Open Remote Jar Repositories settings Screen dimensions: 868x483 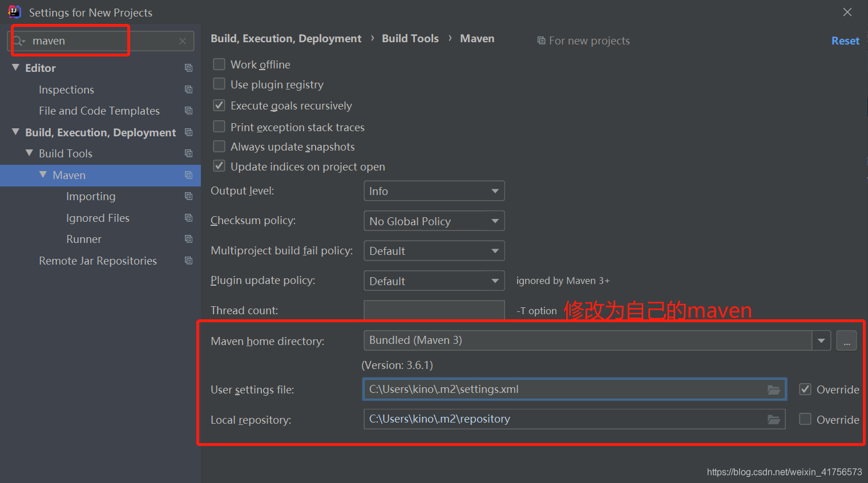(x=98, y=261)
